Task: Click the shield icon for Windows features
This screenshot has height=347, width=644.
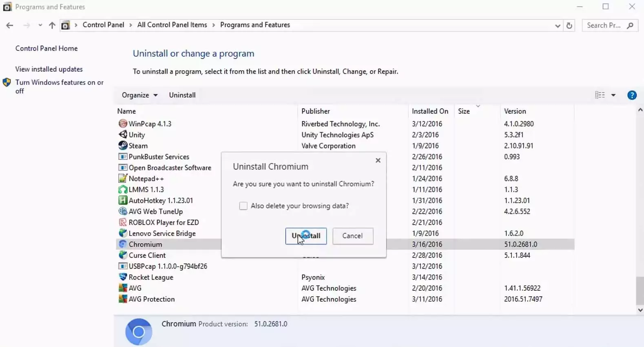Action: pyautogui.click(x=7, y=82)
